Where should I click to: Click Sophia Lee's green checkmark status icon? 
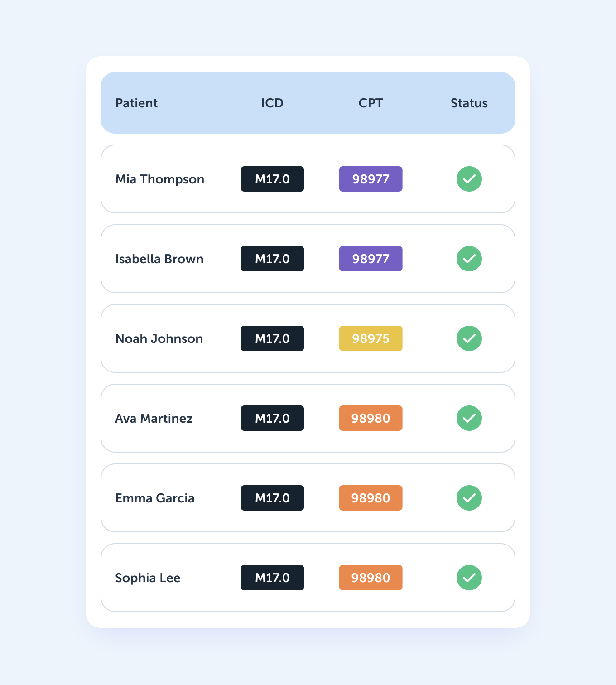click(469, 578)
